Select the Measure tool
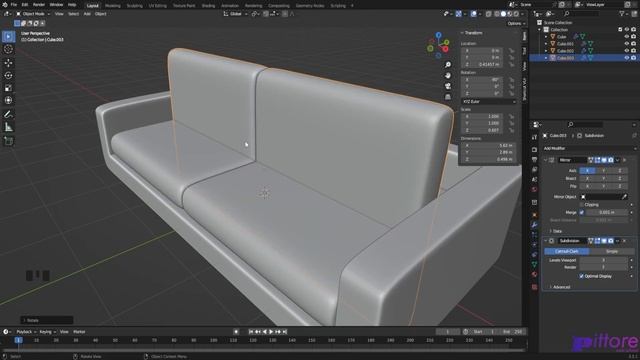The width and height of the screenshot is (640, 360). (x=8, y=127)
